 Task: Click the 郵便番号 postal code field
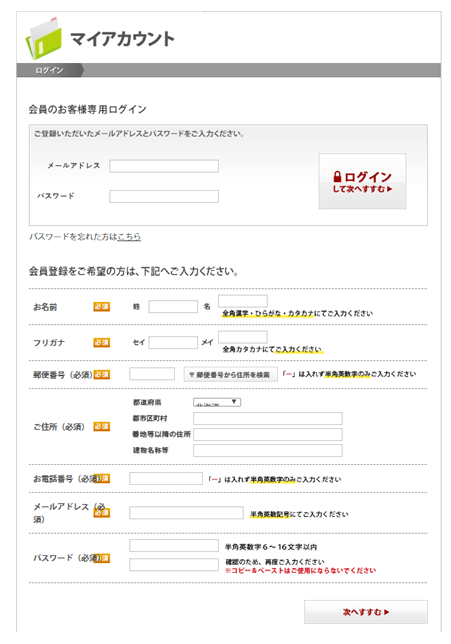click(152, 374)
